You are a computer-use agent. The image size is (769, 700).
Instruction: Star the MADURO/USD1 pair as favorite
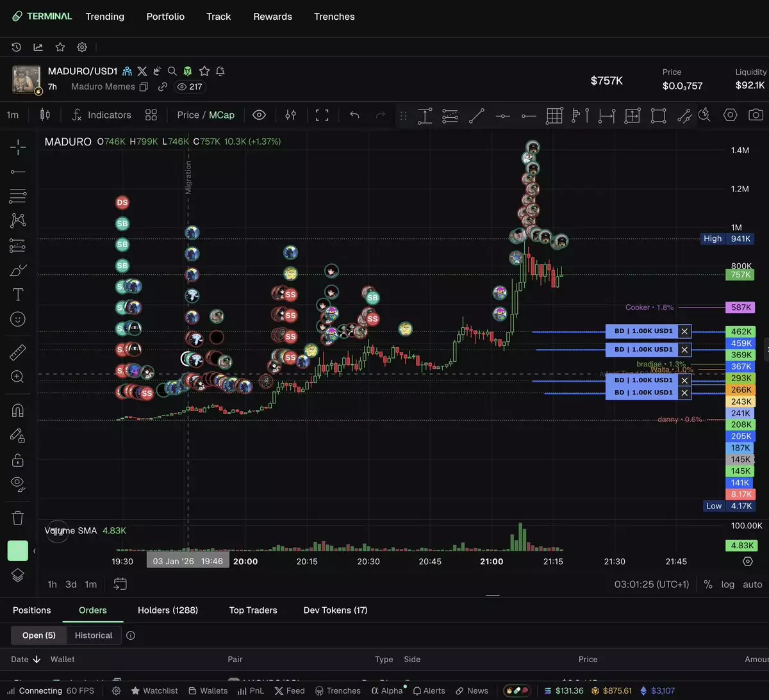(x=204, y=71)
